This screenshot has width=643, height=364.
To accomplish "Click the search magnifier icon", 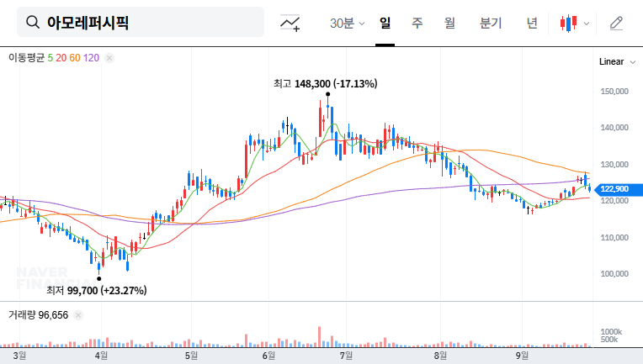I will pos(33,22).
